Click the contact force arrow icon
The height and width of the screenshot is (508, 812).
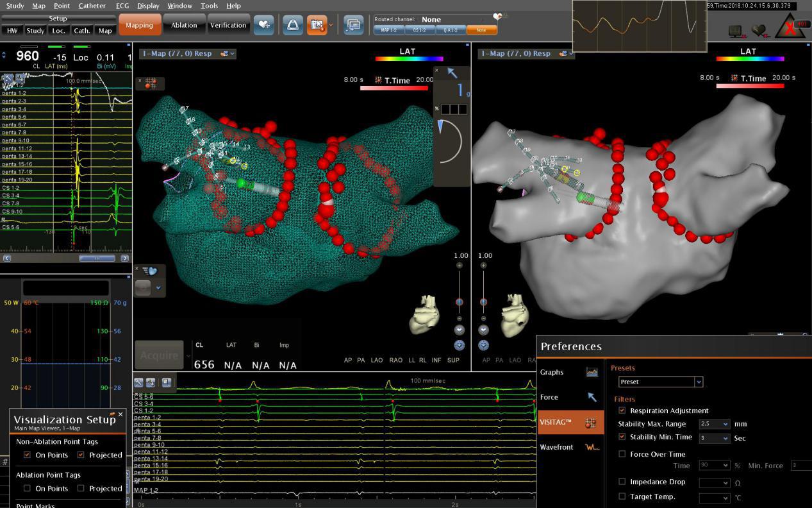coord(452,74)
